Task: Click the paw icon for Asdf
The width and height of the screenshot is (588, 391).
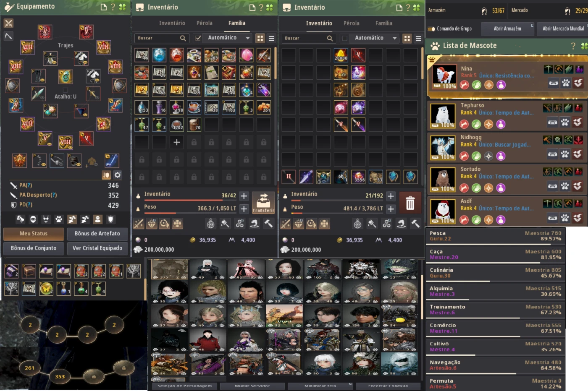Action: (x=566, y=217)
